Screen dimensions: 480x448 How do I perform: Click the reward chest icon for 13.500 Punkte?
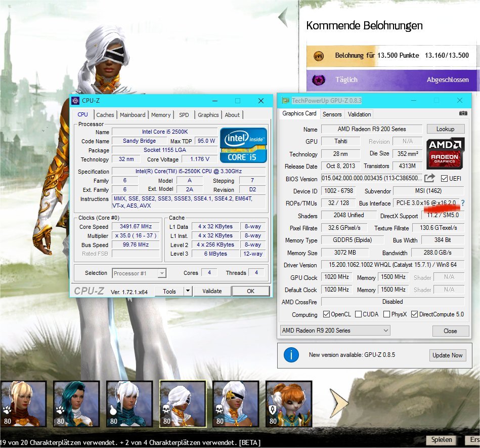[319, 56]
